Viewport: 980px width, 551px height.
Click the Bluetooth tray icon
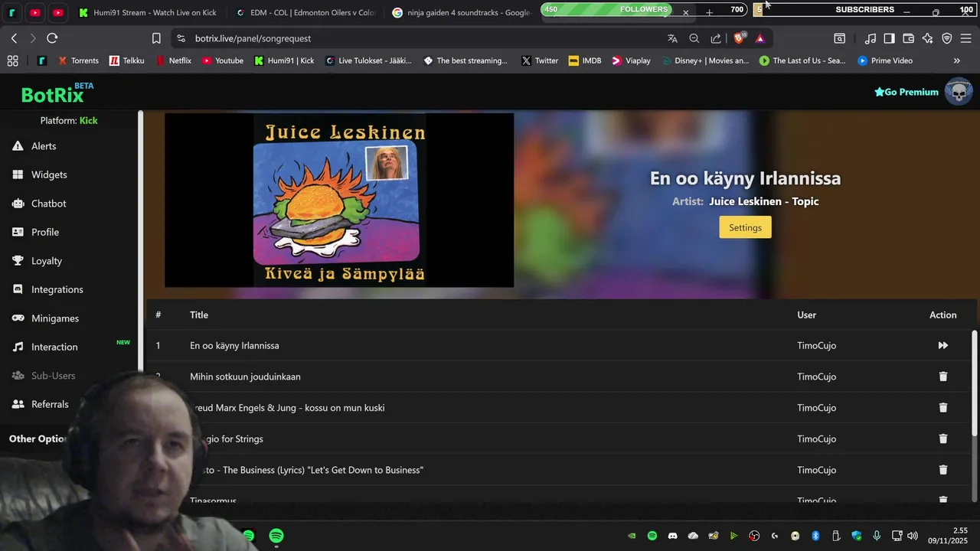815,536
